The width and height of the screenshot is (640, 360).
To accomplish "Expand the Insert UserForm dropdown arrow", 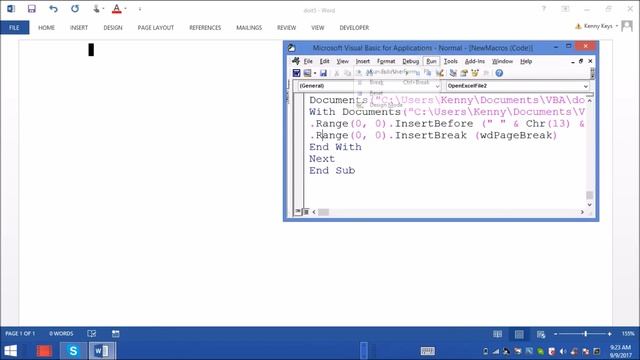I will pos(315,73).
